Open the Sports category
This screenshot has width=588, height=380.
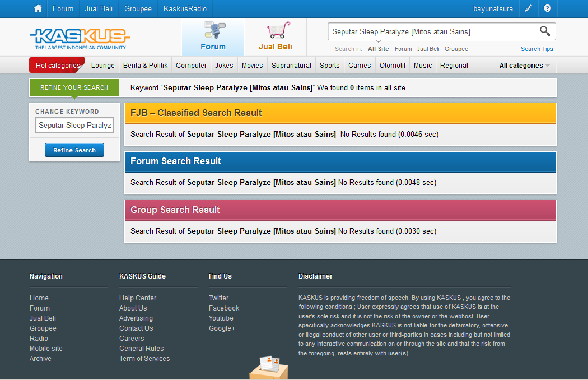[330, 66]
